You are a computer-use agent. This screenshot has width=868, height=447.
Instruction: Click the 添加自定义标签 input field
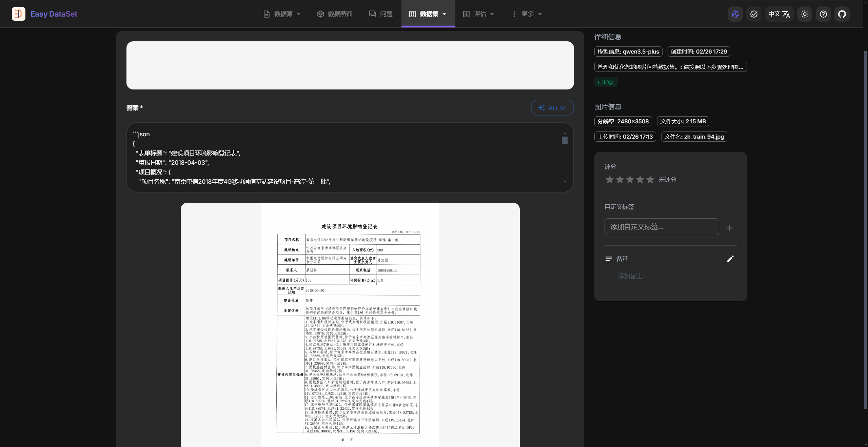661,227
